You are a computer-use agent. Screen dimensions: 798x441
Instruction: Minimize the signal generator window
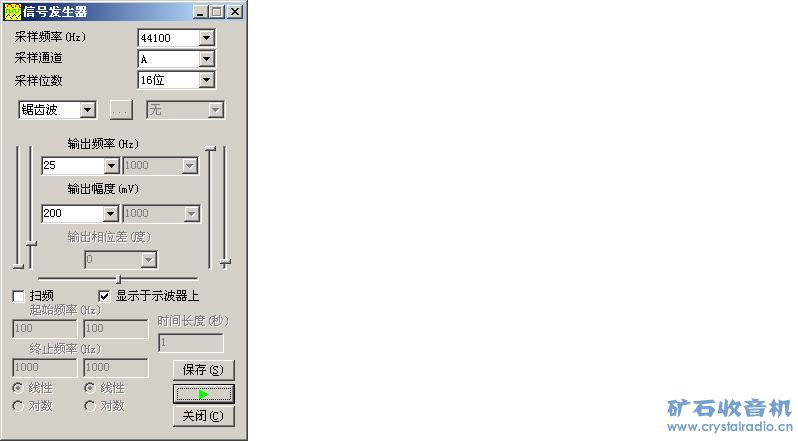[201, 12]
